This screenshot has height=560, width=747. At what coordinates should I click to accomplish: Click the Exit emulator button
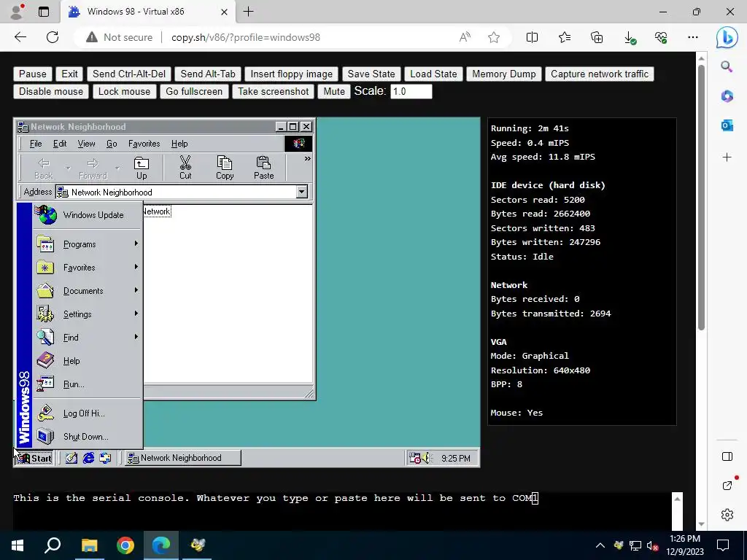(69, 74)
